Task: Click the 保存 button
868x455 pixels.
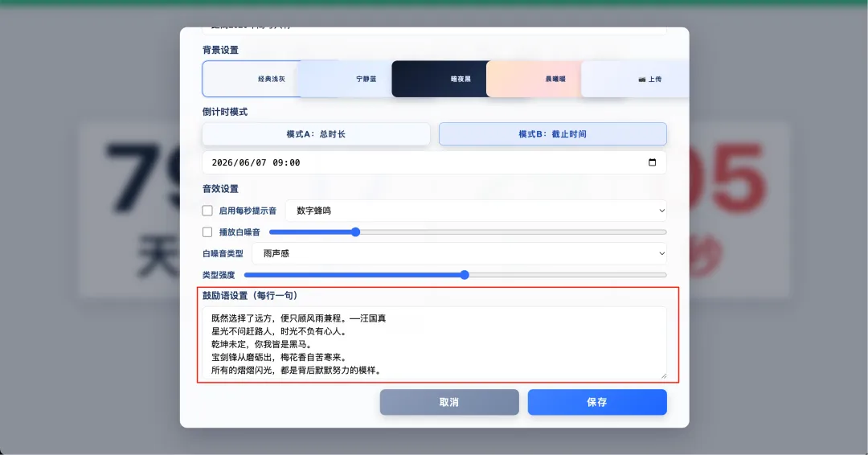Action: 596,403
